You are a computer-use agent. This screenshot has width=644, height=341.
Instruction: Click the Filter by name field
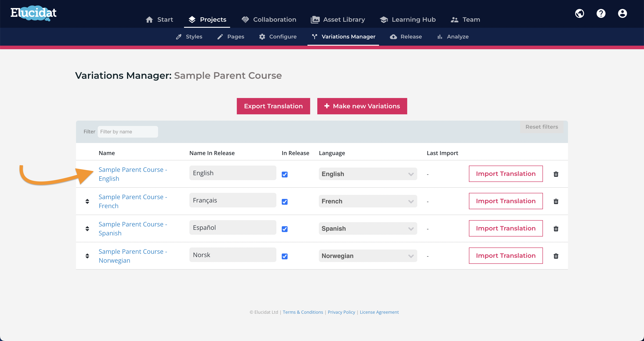(x=128, y=132)
